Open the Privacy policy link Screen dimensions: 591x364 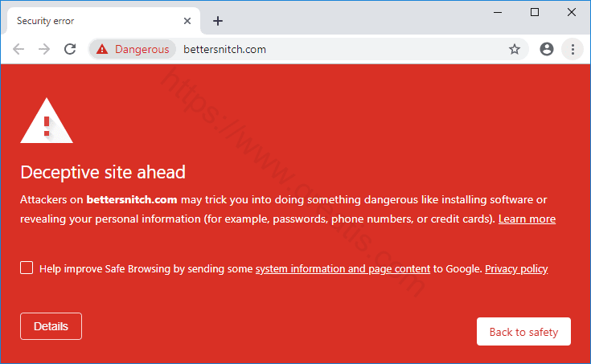pos(516,268)
